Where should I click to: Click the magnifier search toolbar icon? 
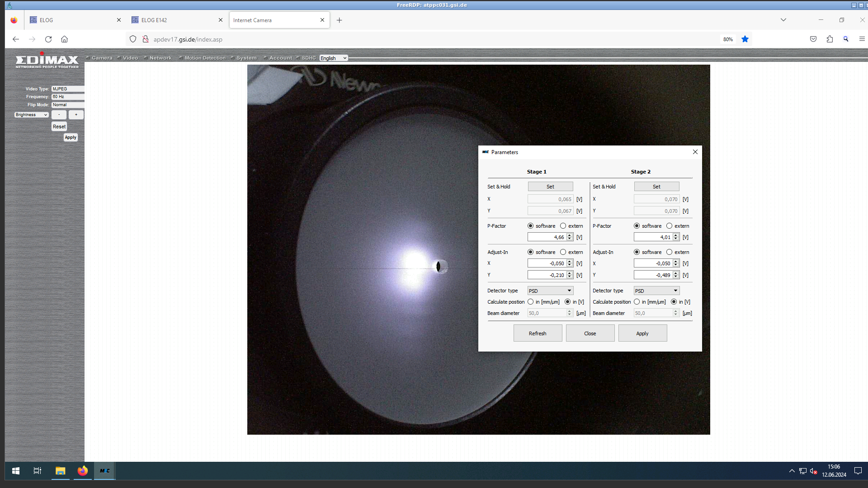pos(846,39)
